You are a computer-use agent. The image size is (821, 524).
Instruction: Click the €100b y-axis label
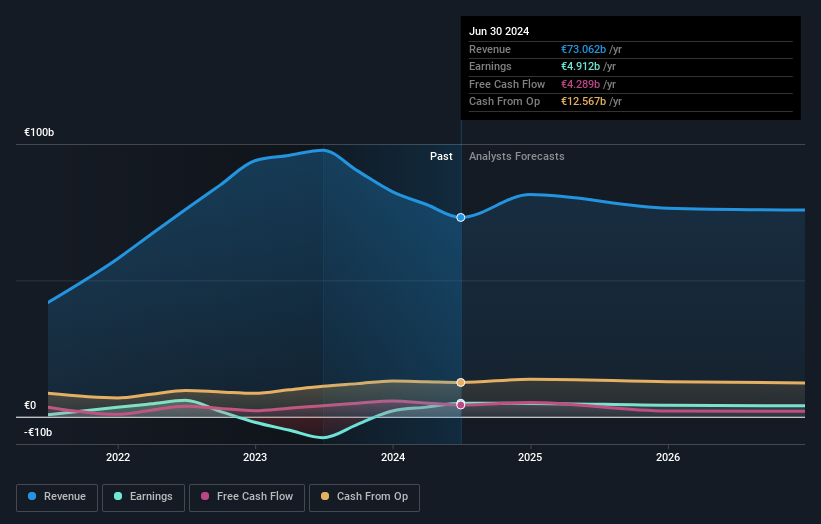point(39,132)
